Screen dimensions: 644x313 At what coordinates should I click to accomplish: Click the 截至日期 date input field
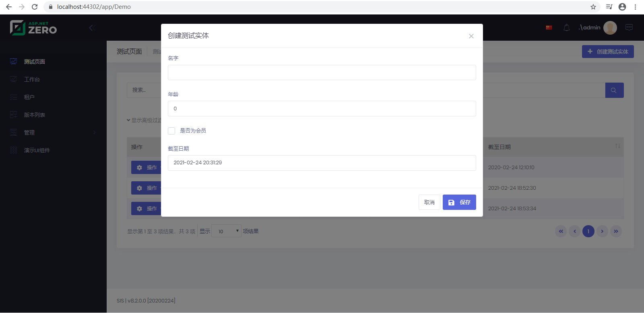[x=322, y=163]
